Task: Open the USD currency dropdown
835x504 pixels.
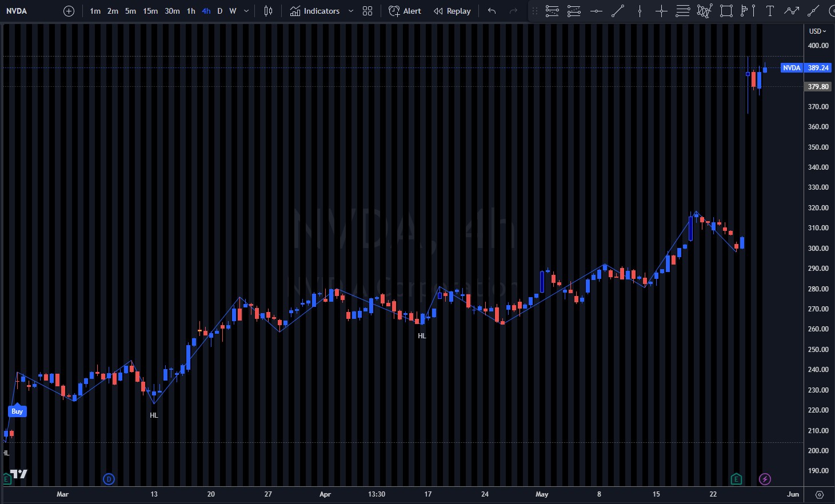Action: pyautogui.click(x=817, y=31)
